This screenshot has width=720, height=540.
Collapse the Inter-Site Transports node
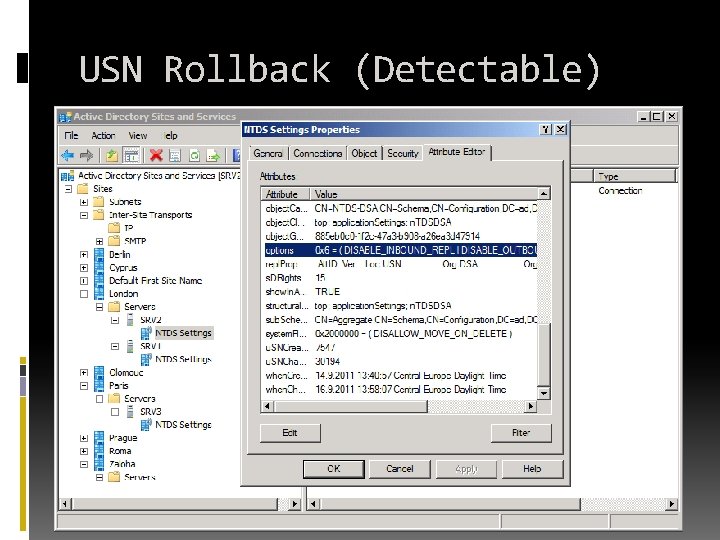84,214
